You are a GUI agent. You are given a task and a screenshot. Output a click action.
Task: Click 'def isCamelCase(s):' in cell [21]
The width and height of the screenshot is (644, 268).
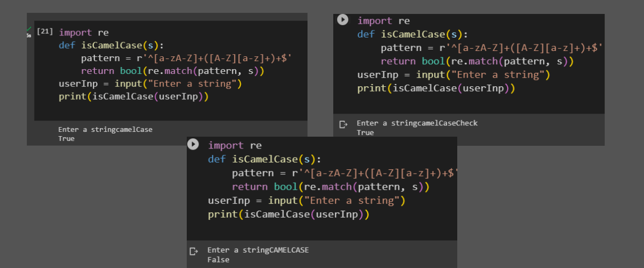[112, 45]
